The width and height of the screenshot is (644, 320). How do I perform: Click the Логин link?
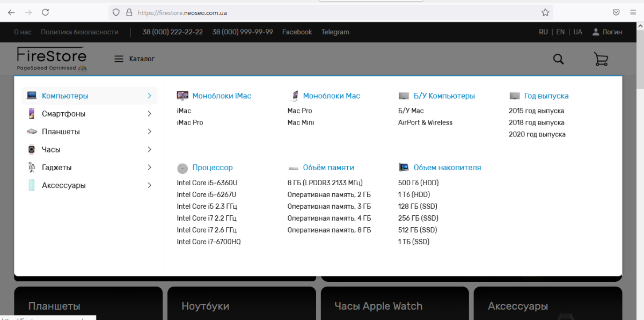click(612, 32)
